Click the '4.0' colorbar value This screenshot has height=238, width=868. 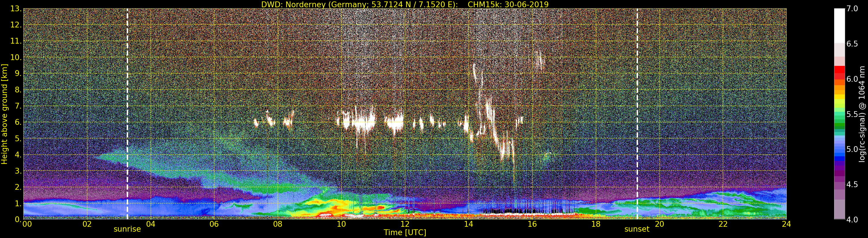coord(852,220)
